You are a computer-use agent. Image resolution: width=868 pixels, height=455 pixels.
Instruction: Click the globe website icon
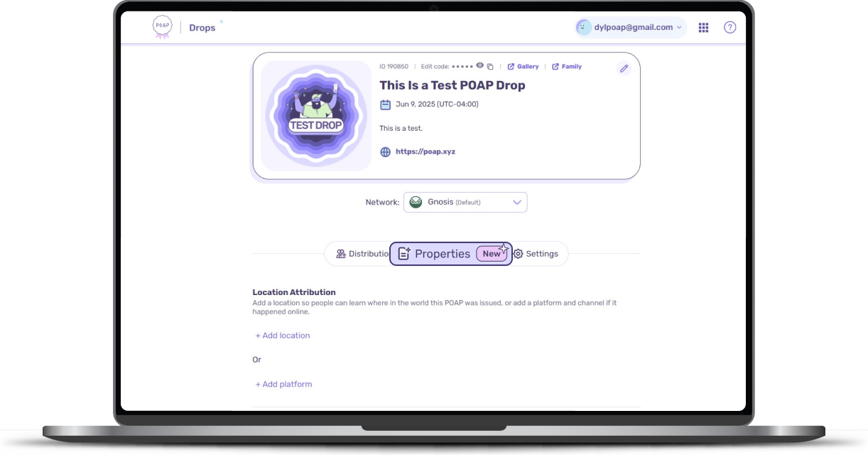pyautogui.click(x=385, y=151)
